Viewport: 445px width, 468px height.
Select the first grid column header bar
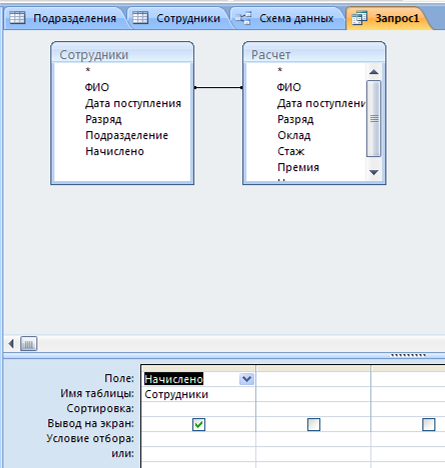point(198,368)
